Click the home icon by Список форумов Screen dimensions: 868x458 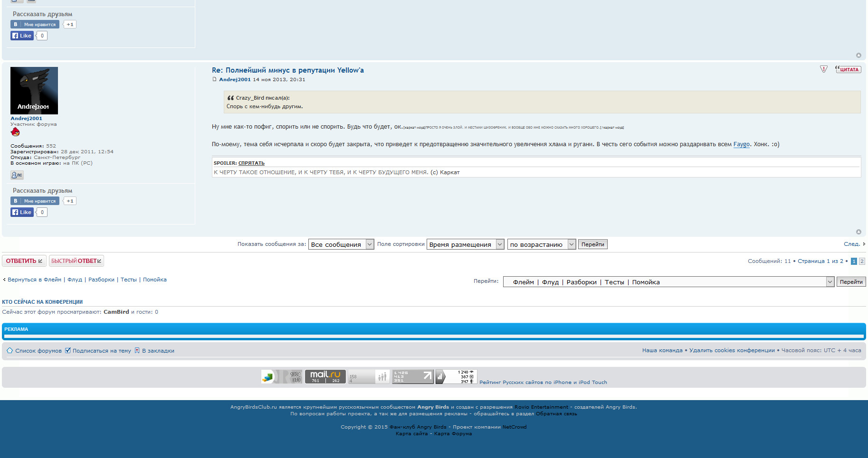(10, 350)
